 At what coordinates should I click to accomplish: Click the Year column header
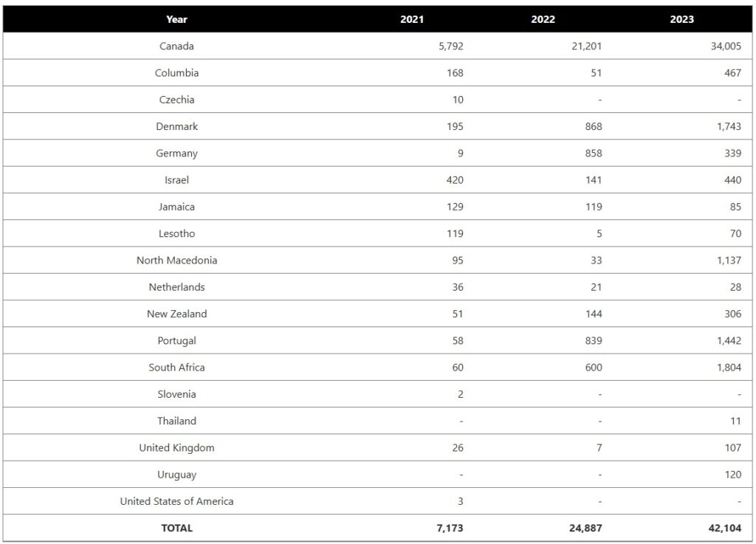click(176, 19)
